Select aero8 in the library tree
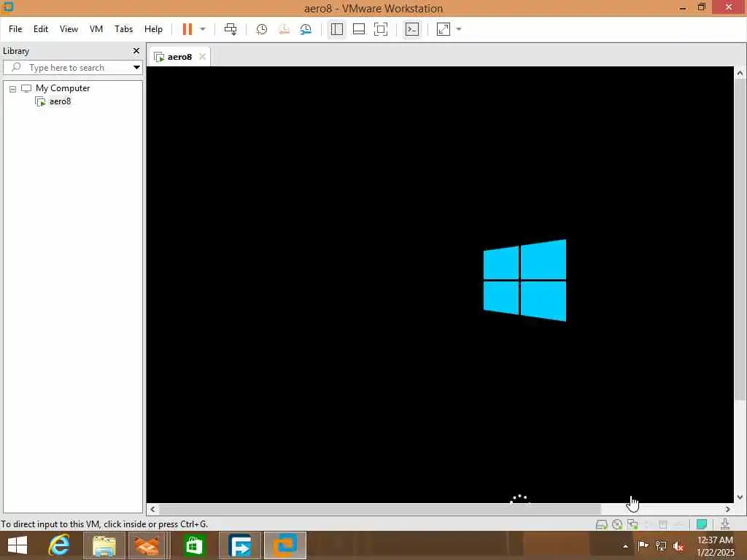 tap(60, 101)
